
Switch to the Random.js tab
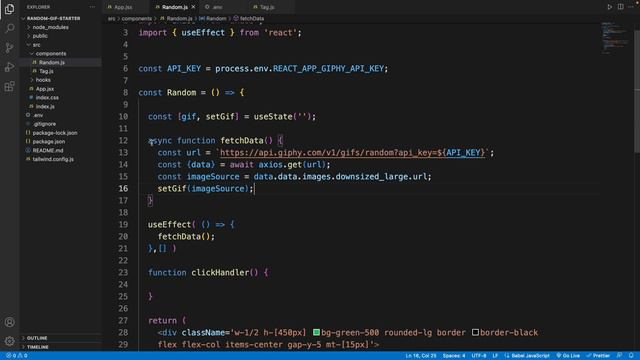coord(175,7)
